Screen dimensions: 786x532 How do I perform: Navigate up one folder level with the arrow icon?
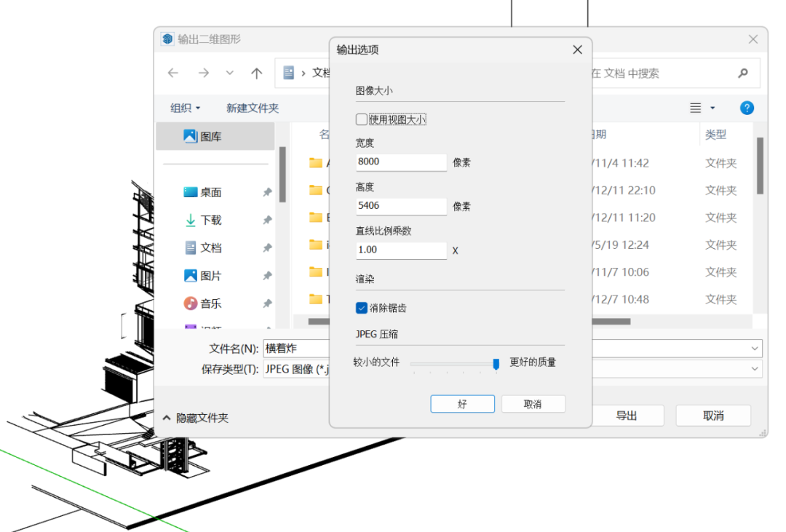coord(257,73)
